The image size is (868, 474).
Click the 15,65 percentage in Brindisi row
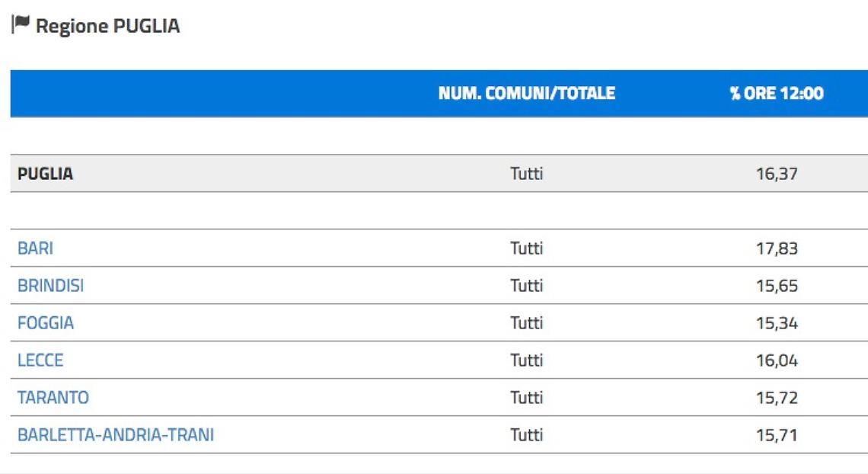[777, 286]
